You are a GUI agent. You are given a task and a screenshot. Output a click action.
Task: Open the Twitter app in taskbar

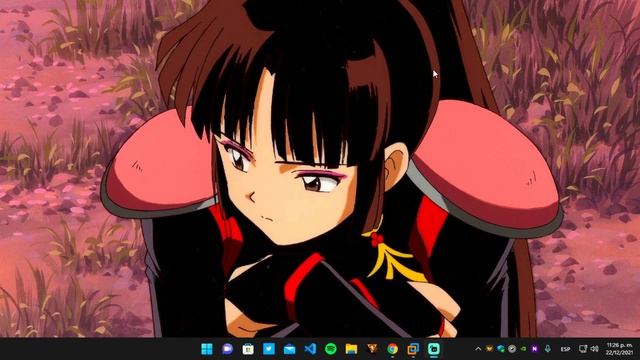click(269, 349)
